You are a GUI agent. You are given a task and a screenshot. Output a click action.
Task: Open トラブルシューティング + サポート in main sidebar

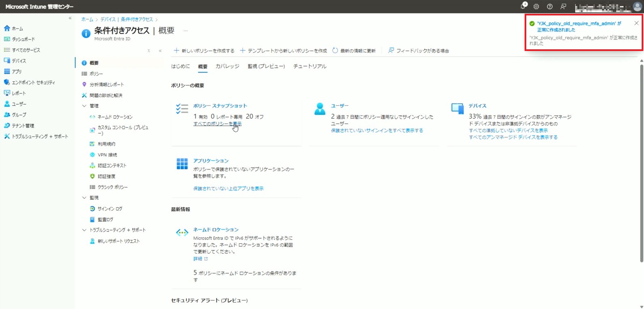tap(40, 136)
